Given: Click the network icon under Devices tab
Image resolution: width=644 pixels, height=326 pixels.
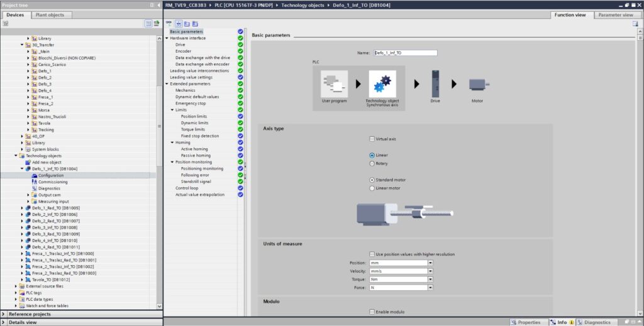Looking at the screenshot, I should pyautogui.click(x=5, y=23).
